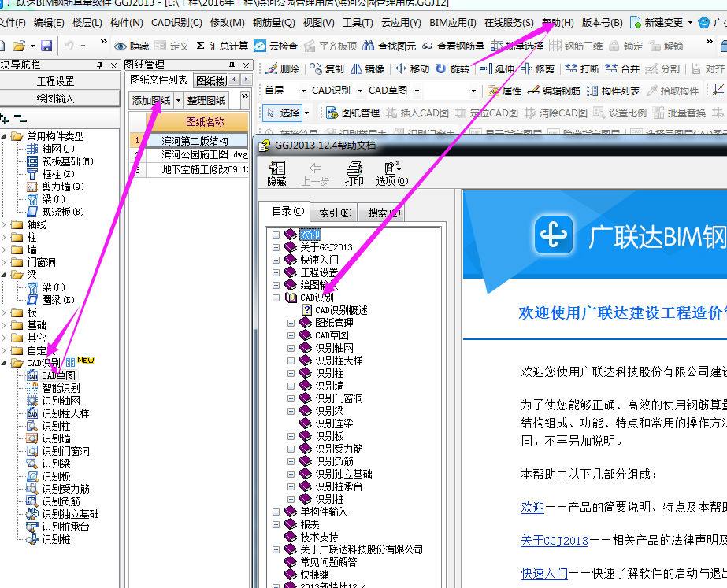Screen dimensions: 727x588
Task: Collapse 常用构件类型 folder
Action: 4,136
